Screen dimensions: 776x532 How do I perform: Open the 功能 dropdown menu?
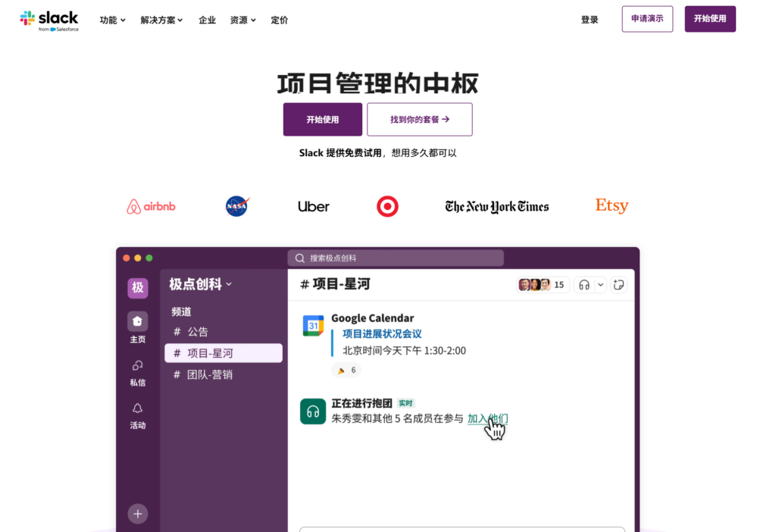click(x=111, y=20)
